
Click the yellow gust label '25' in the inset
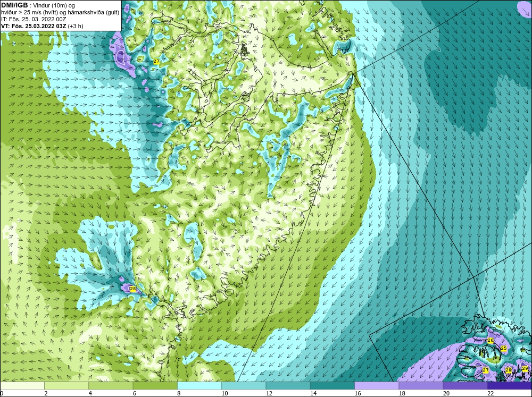click(503, 348)
